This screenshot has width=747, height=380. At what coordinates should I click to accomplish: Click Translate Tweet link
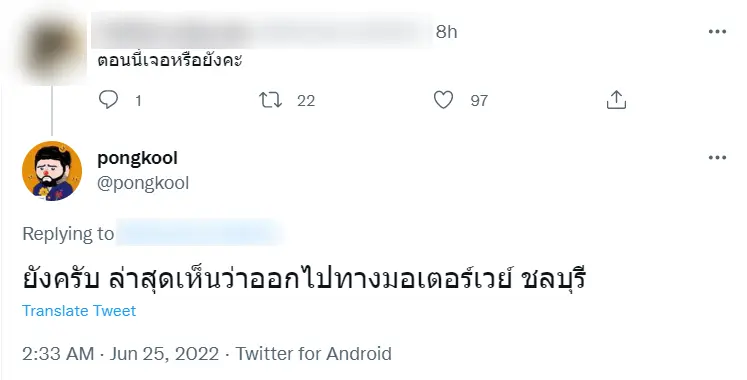79,310
